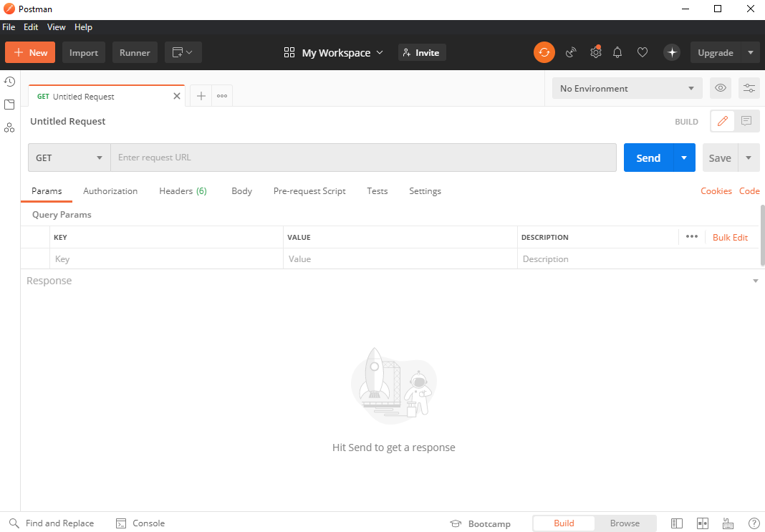This screenshot has width=765, height=532.
Task: Open the Tests tab
Action: (x=377, y=190)
